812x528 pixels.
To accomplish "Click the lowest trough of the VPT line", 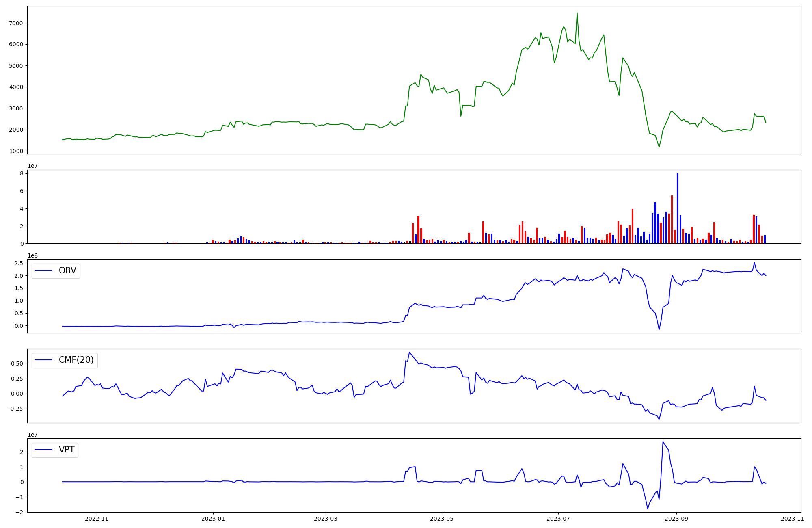I will (648, 509).
